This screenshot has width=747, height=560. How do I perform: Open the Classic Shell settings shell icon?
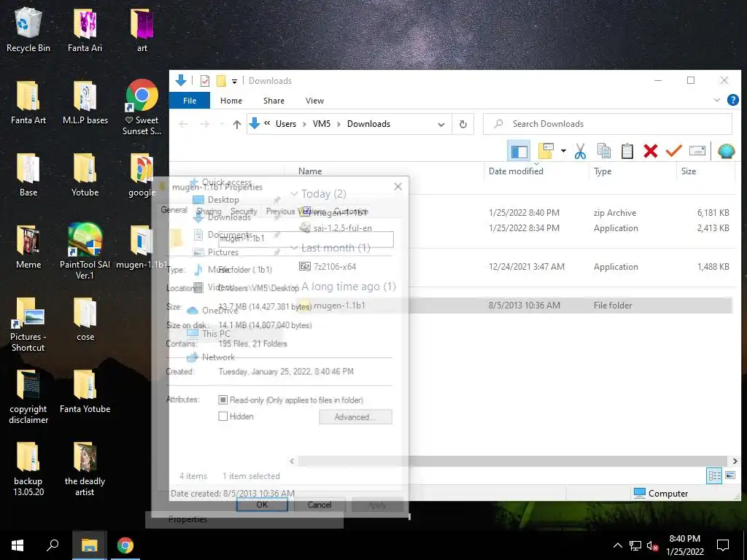coord(726,151)
